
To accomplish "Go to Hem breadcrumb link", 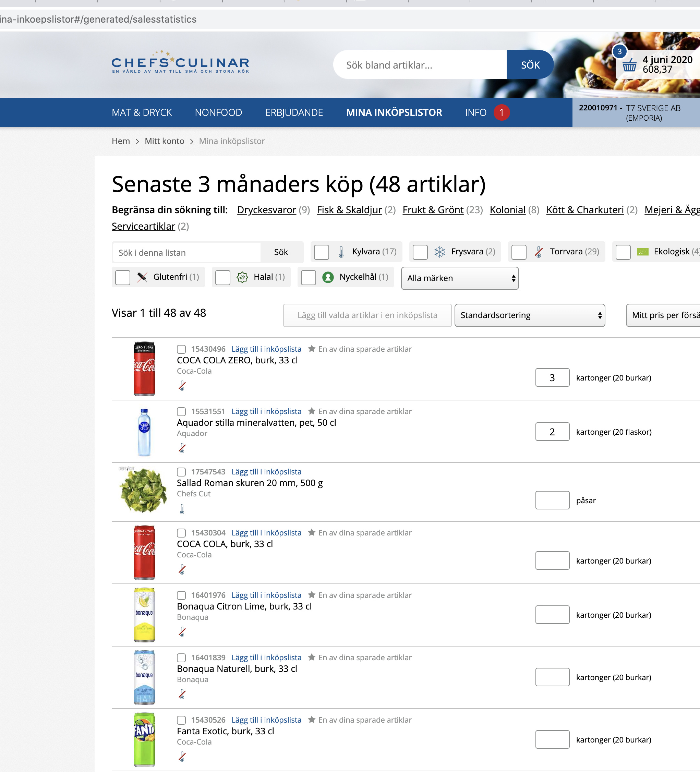I will pos(121,141).
